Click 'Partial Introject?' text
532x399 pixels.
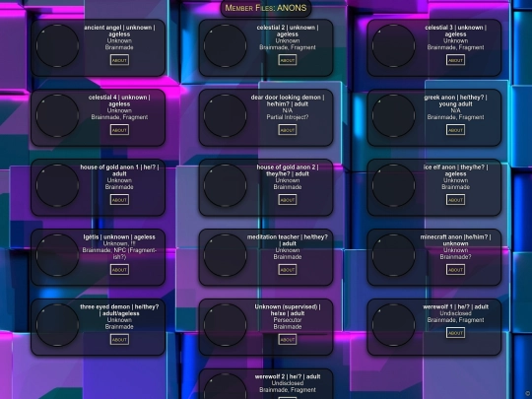tap(288, 117)
